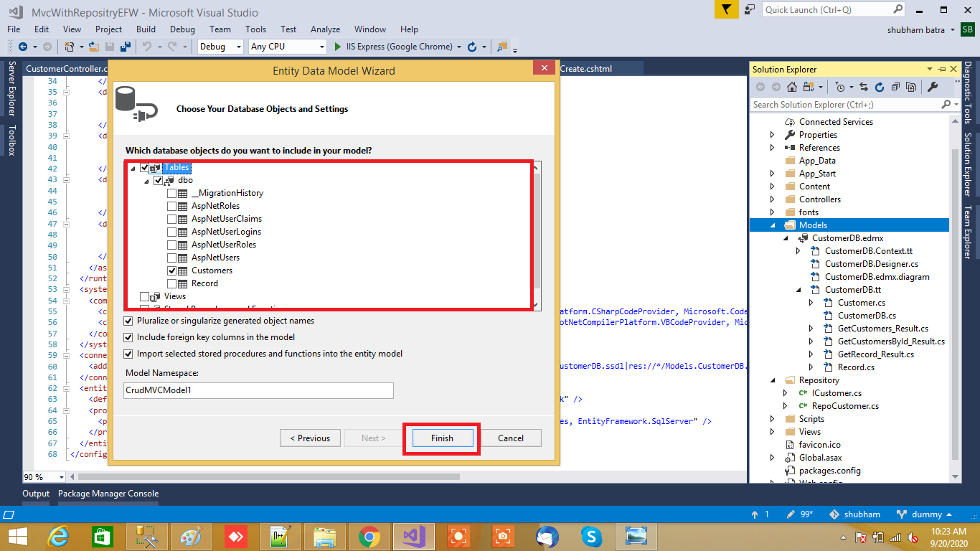Open Internet Explorer from the taskbar
Image resolution: width=980 pixels, height=551 pixels.
pyautogui.click(x=58, y=536)
